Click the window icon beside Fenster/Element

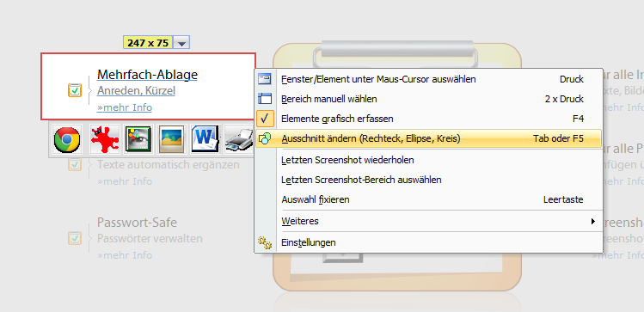pyautogui.click(x=264, y=79)
